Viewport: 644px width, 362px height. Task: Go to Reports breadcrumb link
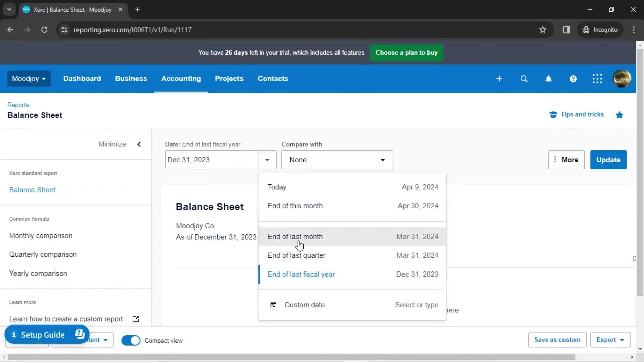click(x=18, y=105)
